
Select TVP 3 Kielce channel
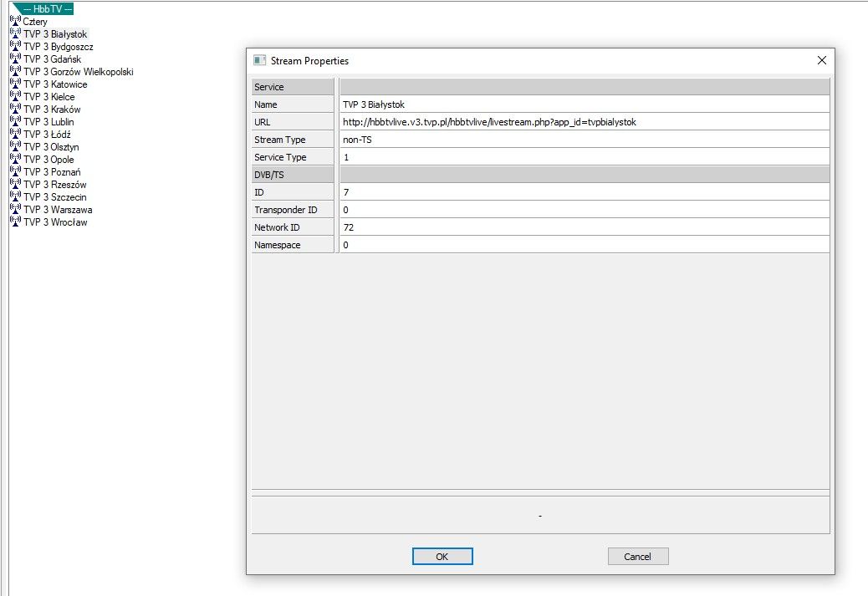click(49, 97)
